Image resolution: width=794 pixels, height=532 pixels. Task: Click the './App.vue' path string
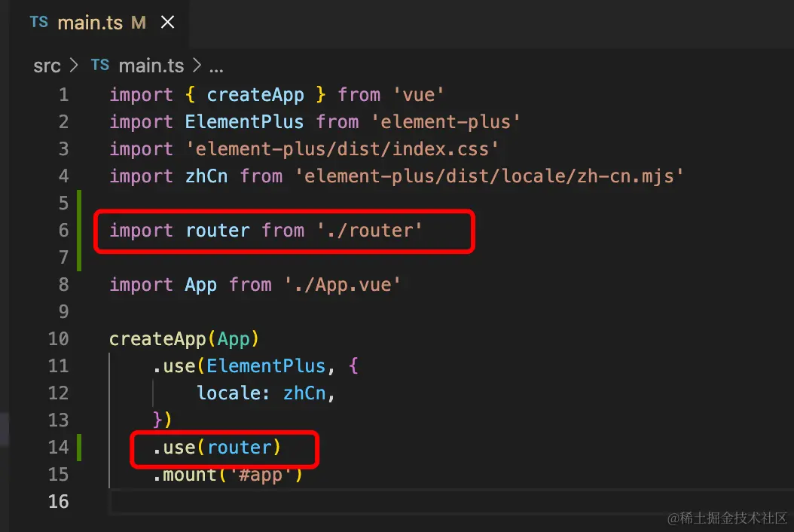click(343, 285)
